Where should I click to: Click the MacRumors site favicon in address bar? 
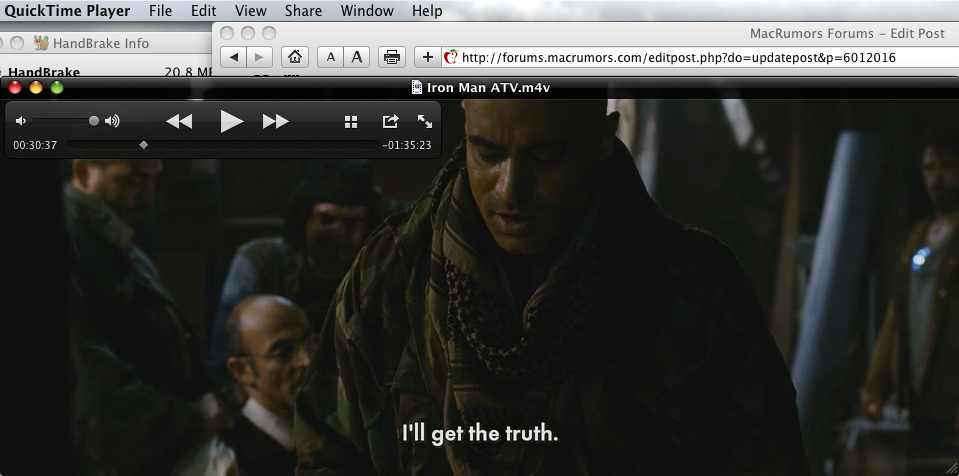pyautogui.click(x=451, y=58)
